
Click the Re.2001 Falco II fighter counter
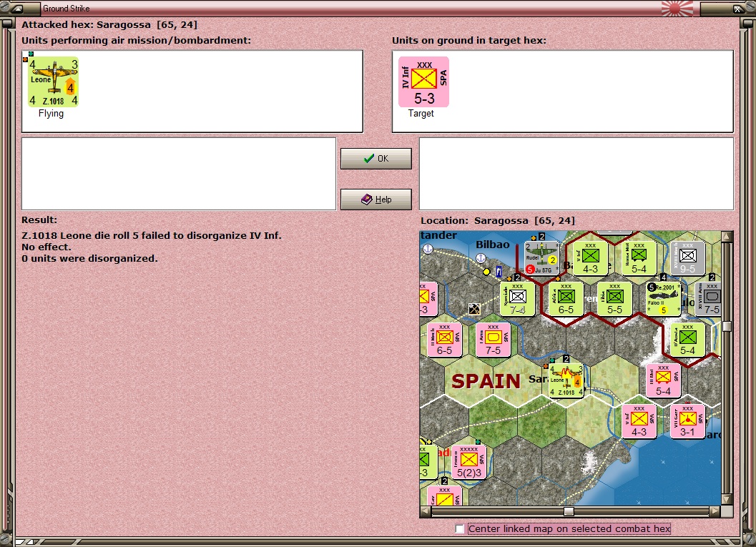coord(664,299)
